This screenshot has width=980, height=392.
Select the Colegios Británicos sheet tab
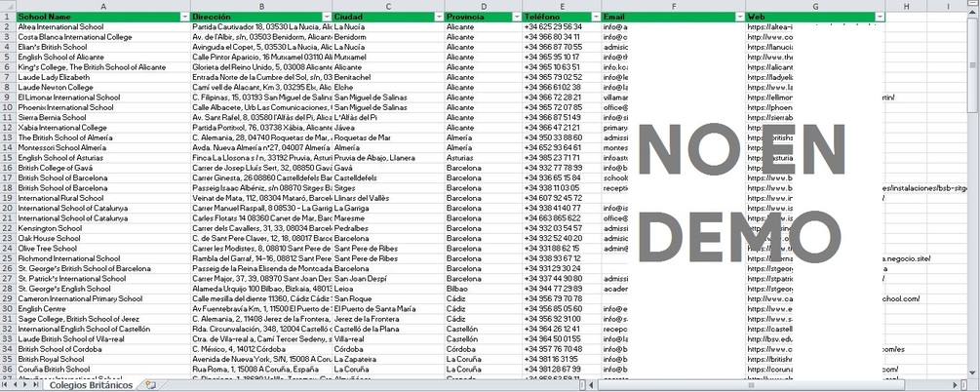point(92,385)
